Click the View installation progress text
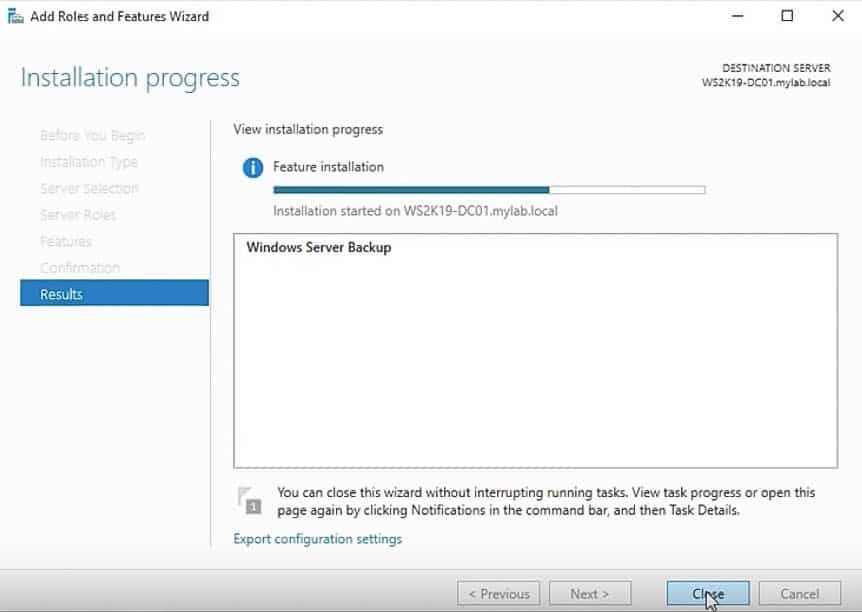The image size is (862, 612). (x=308, y=129)
